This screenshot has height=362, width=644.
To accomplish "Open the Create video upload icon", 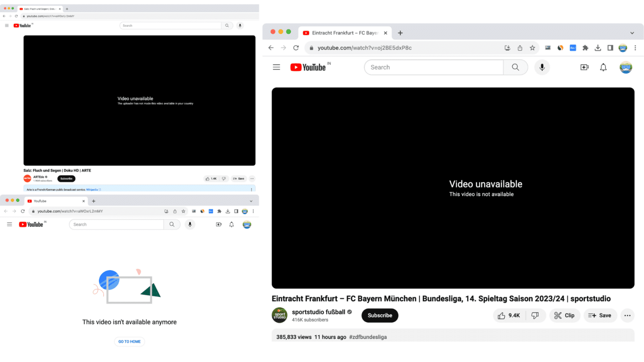I will [584, 67].
